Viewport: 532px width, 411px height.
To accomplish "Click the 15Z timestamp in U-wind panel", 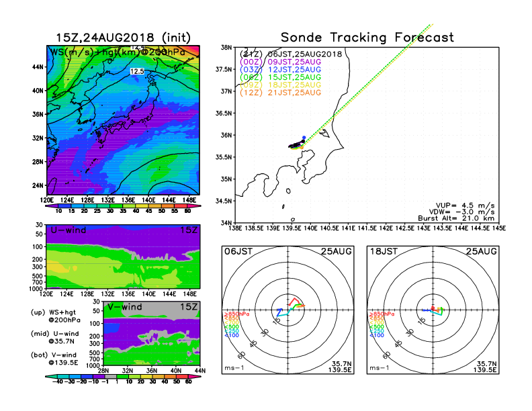I will point(188,230).
